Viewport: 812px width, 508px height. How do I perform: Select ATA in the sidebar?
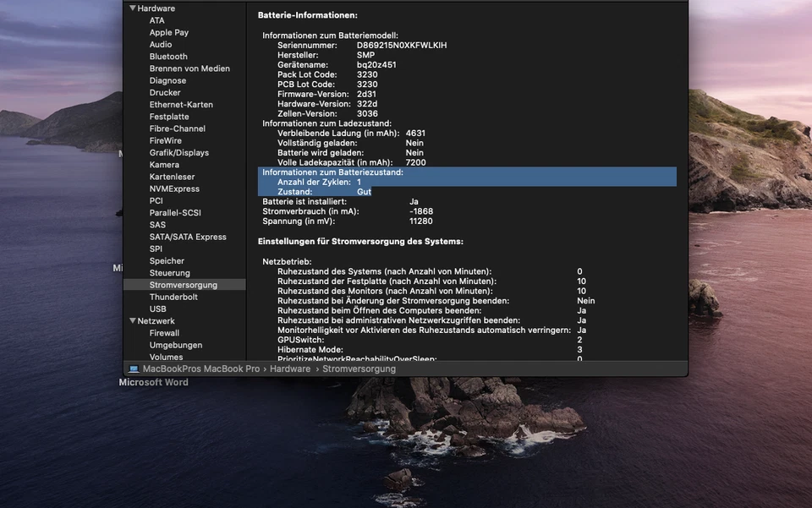(157, 20)
